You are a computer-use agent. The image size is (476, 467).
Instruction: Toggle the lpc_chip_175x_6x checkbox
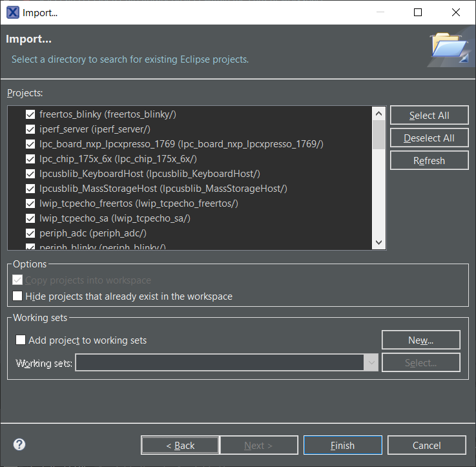[30, 159]
